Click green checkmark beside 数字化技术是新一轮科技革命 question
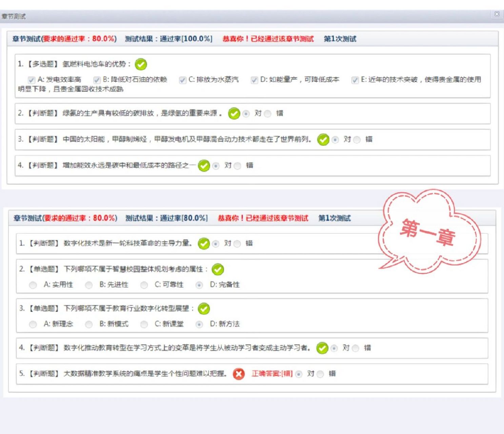The width and height of the screenshot is (504, 434). [x=204, y=243]
